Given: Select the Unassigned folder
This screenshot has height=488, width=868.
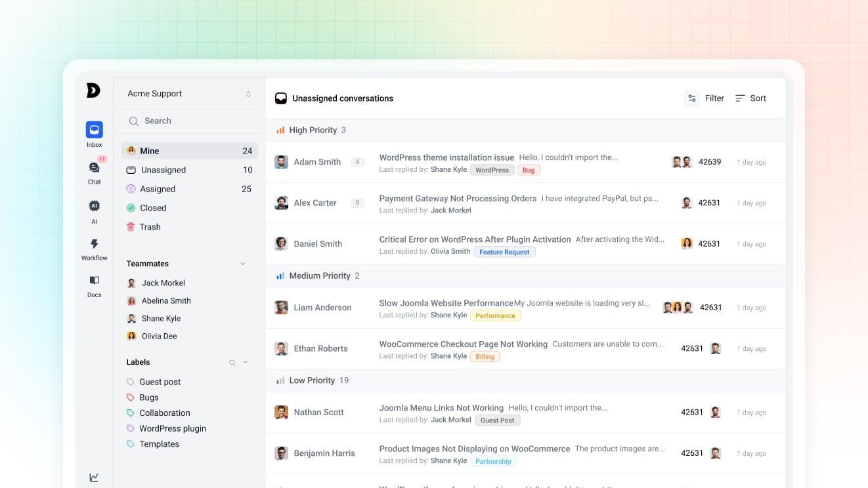Looking at the screenshot, I should 163,170.
